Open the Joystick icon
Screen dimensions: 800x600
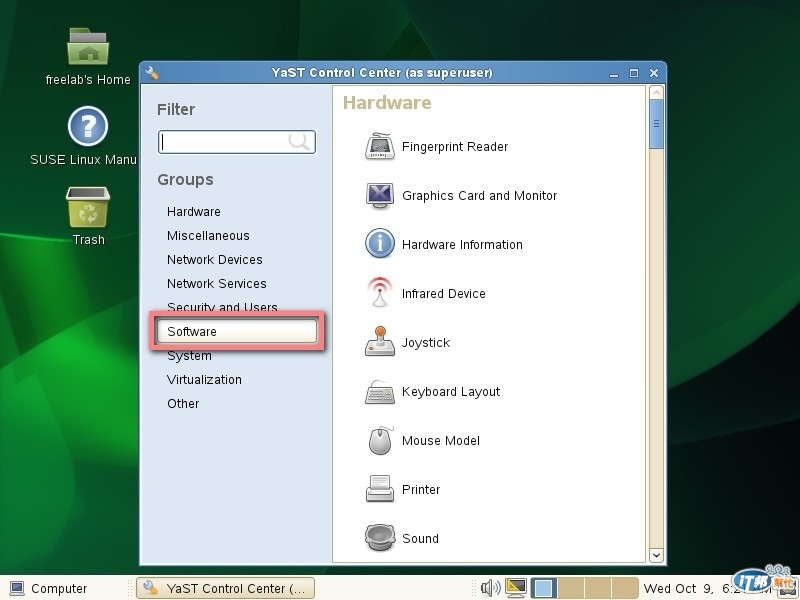pos(380,341)
